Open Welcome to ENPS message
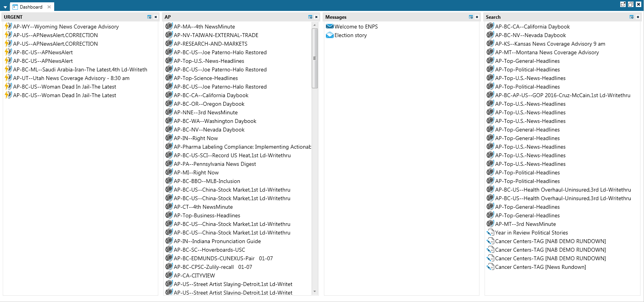The height and width of the screenshot is (302, 644). click(x=356, y=27)
